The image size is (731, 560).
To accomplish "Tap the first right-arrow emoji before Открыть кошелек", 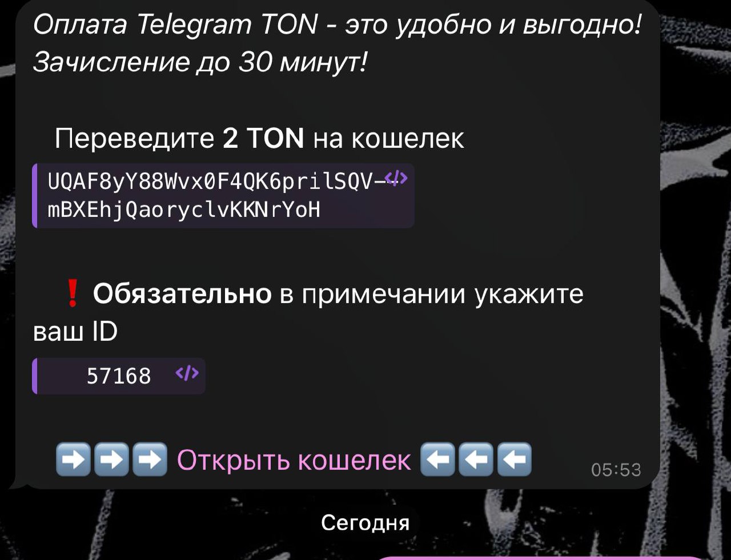I will [73, 460].
